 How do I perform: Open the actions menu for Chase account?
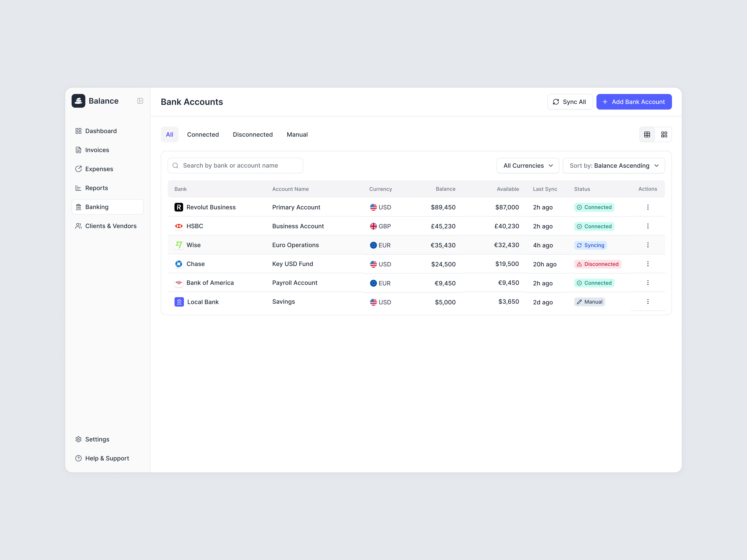(648, 264)
